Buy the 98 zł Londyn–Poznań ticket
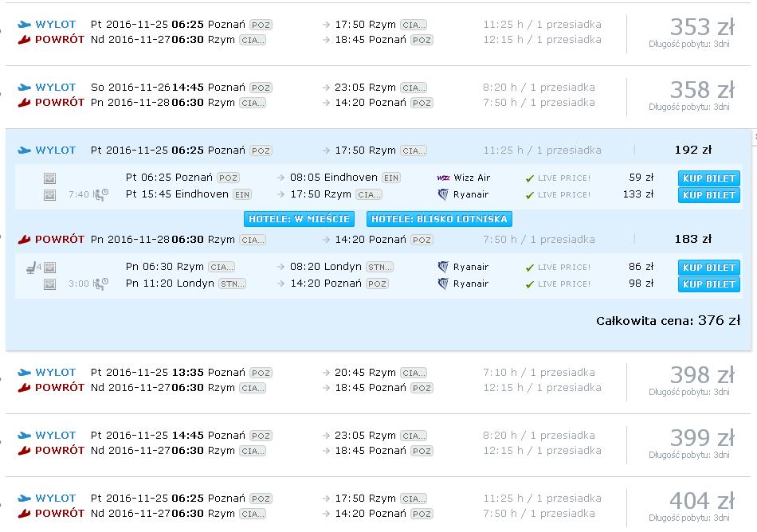 [x=708, y=284]
